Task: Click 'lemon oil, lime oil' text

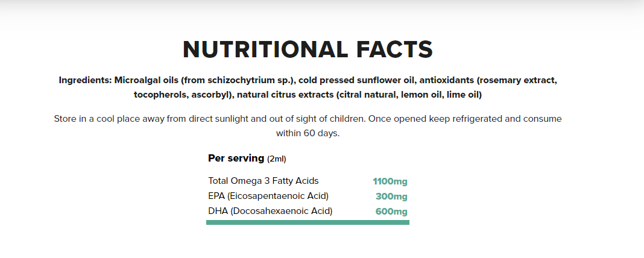Action: tap(438, 95)
